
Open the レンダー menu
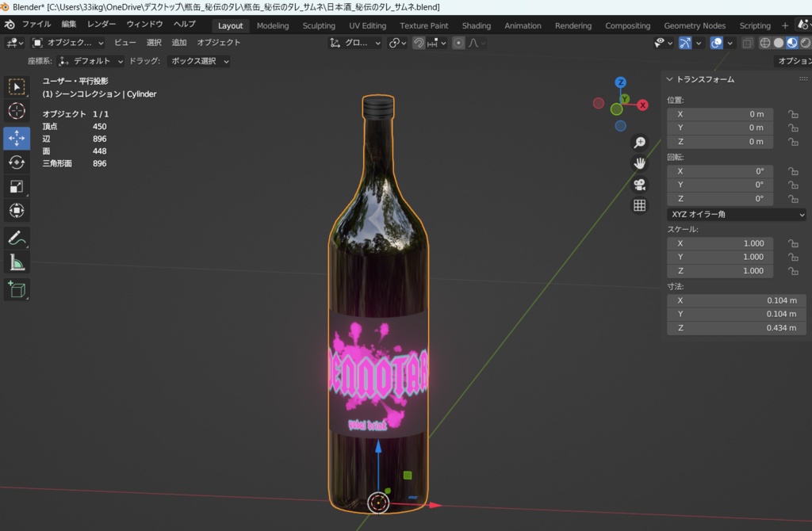pyautogui.click(x=101, y=25)
